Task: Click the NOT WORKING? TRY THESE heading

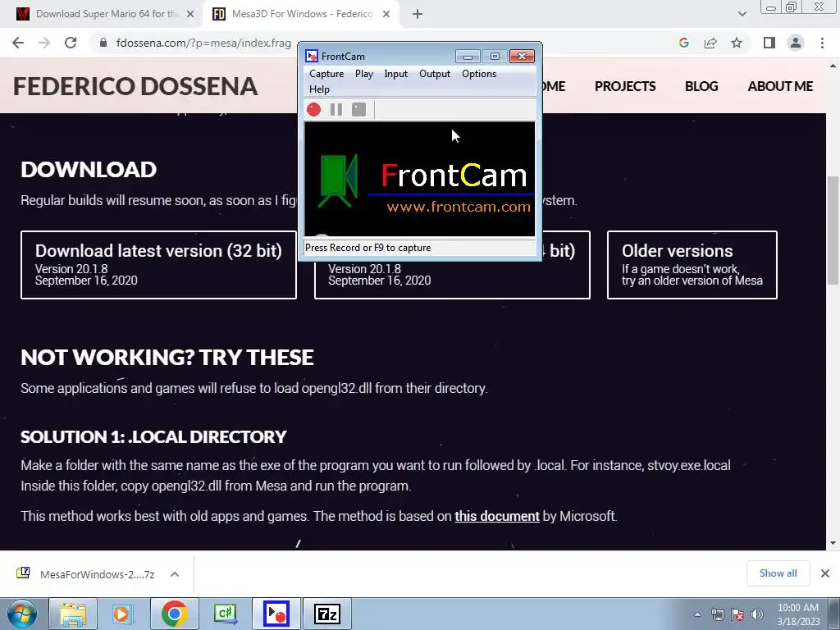Action: [167, 358]
